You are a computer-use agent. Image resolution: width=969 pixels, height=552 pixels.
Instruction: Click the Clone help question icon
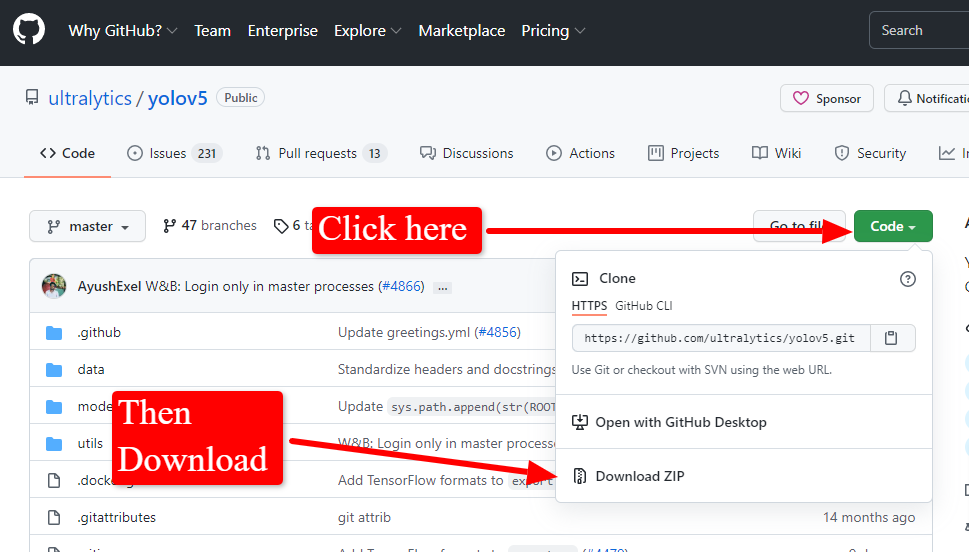(x=907, y=279)
